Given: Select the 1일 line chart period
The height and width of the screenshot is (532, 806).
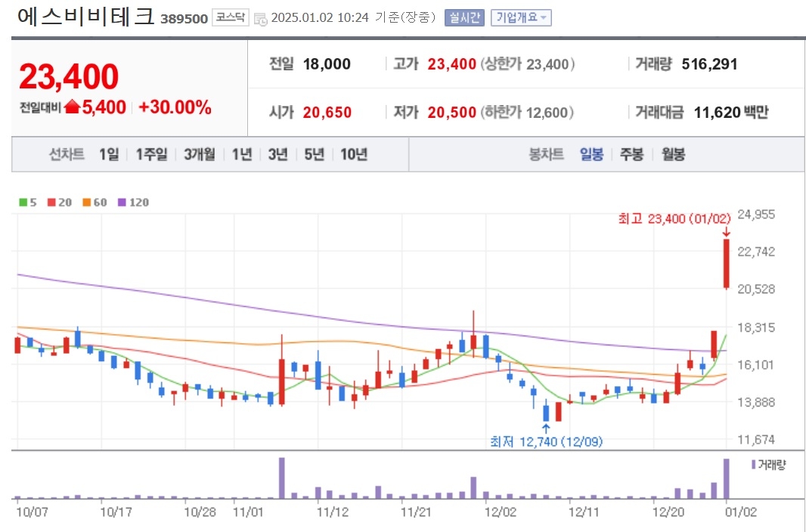Looking at the screenshot, I should pyautogui.click(x=109, y=154).
